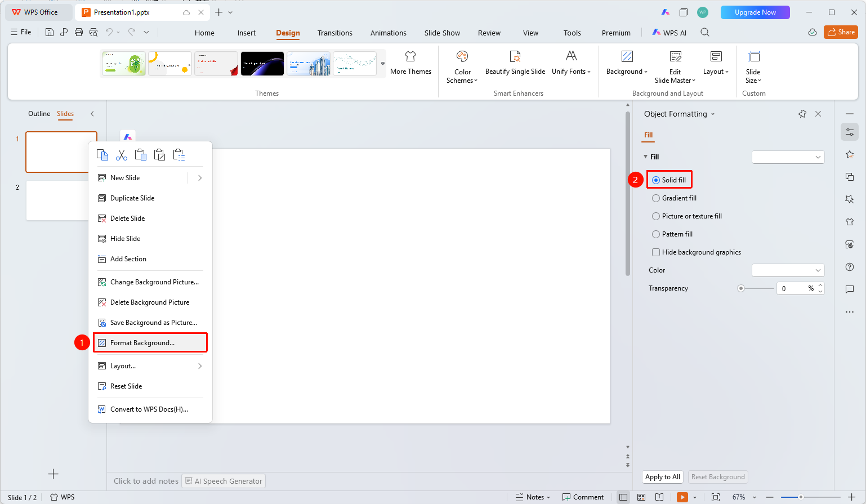Expand the themes gallery arrow
Image resolution: width=866 pixels, height=504 pixels.
point(383,64)
